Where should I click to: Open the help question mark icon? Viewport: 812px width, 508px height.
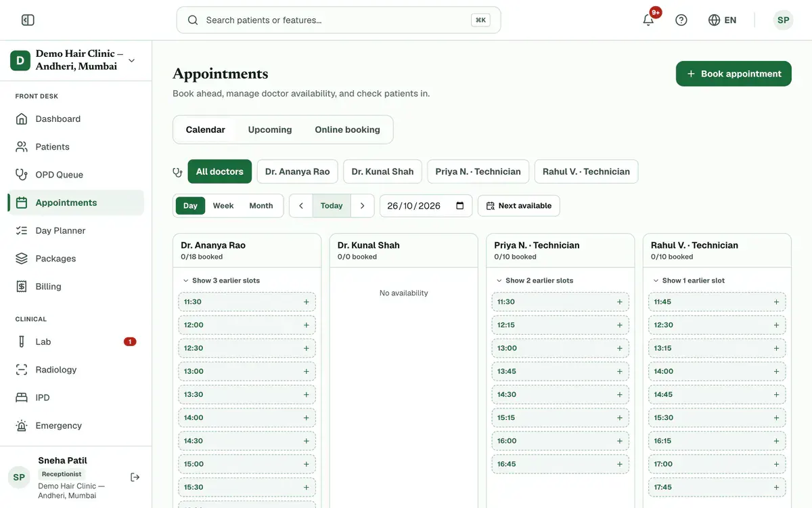click(x=681, y=20)
